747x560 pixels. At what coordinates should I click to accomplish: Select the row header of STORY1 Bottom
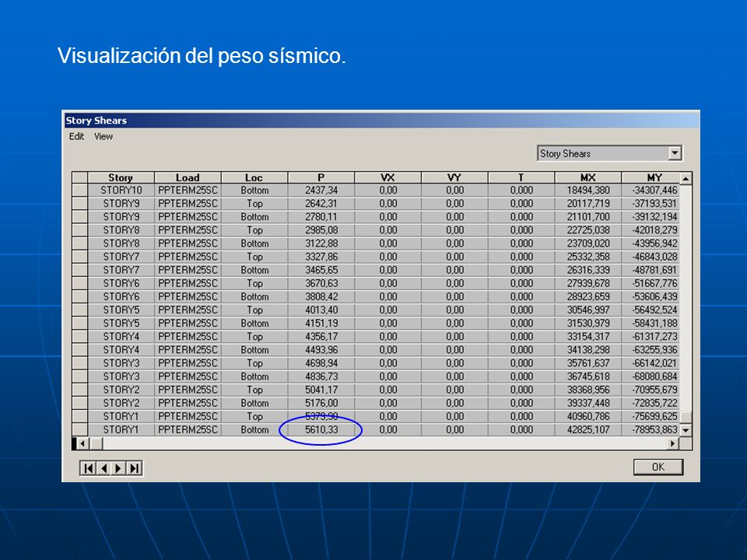pyautogui.click(x=79, y=429)
